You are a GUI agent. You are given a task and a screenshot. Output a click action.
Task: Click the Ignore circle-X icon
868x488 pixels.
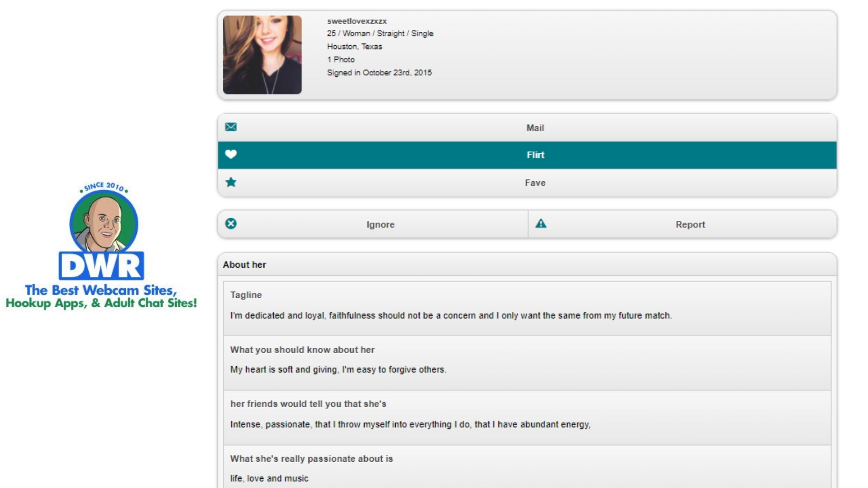231,223
